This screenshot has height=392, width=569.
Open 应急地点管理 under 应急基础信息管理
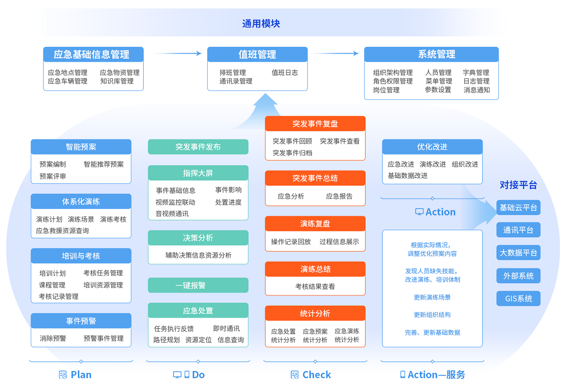pos(67,72)
